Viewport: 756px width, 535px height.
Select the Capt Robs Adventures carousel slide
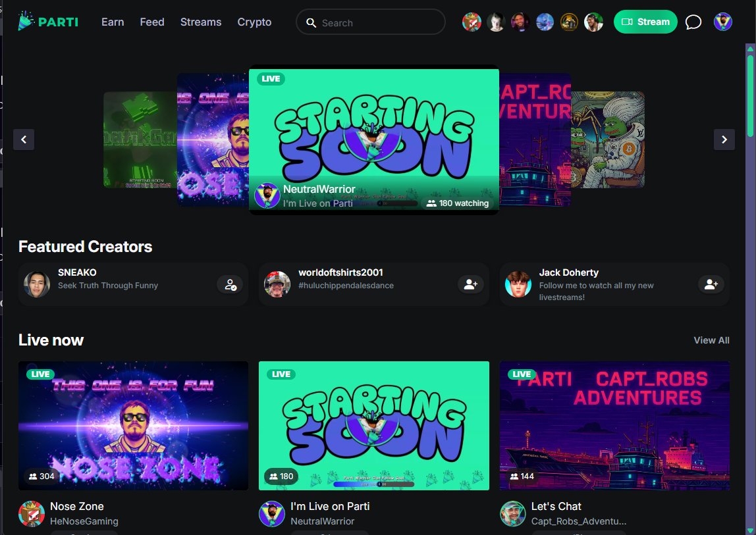point(535,140)
